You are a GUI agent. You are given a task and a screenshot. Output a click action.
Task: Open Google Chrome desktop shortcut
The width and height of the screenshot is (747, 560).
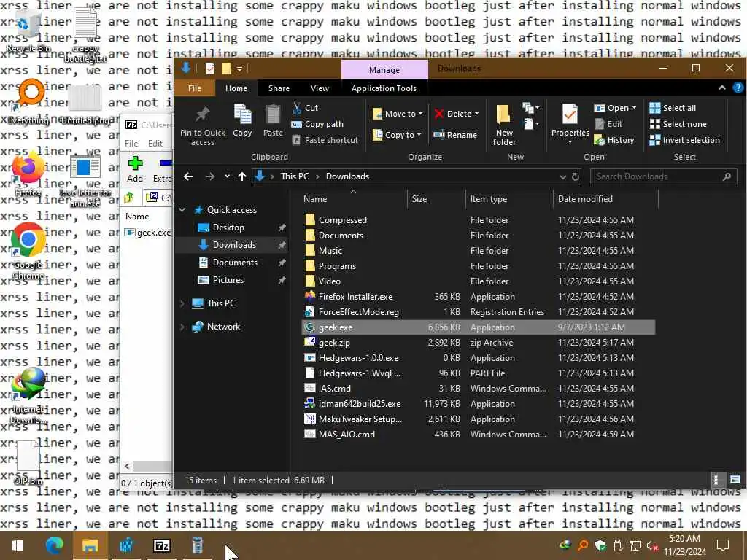pyautogui.click(x=28, y=251)
